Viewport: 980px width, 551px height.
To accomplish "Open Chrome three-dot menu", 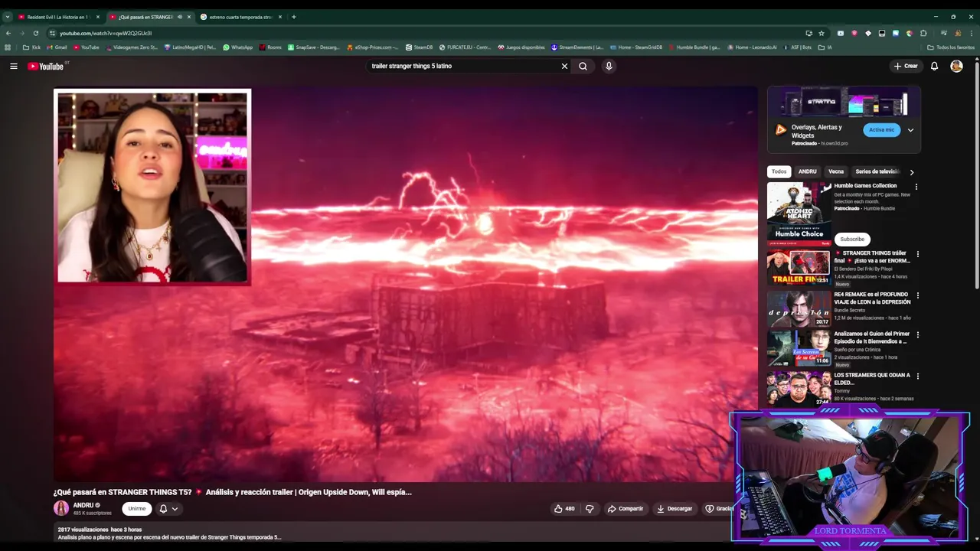I will [x=972, y=33].
